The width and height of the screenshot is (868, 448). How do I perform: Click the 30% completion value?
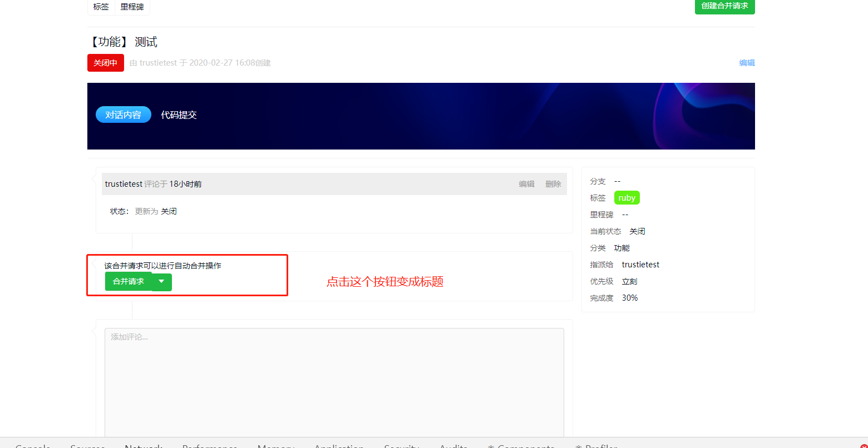[x=630, y=298]
